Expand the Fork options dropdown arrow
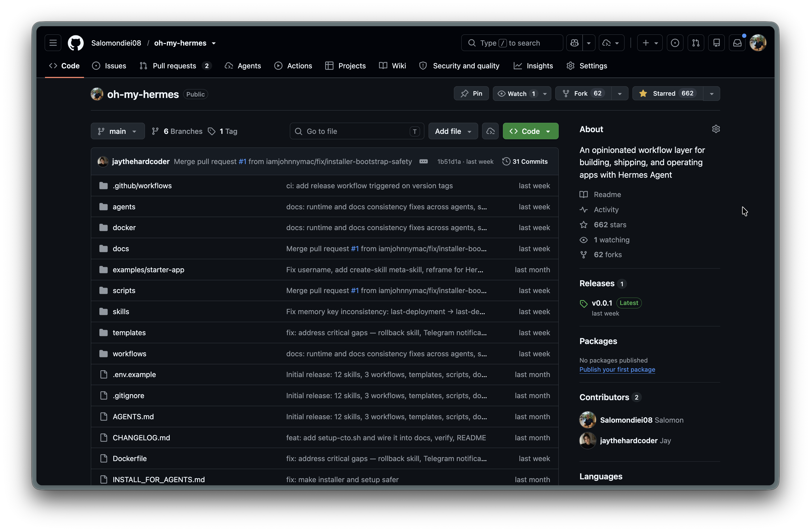Viewport: 811px width, 532px height. (620, 93)
